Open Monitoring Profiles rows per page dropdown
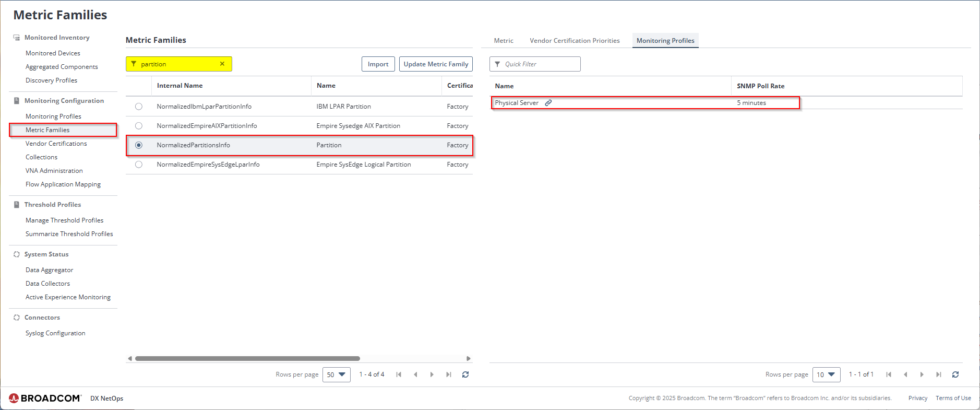The width and height of the screenshot is (980, 410). click(x=826, y=374)
